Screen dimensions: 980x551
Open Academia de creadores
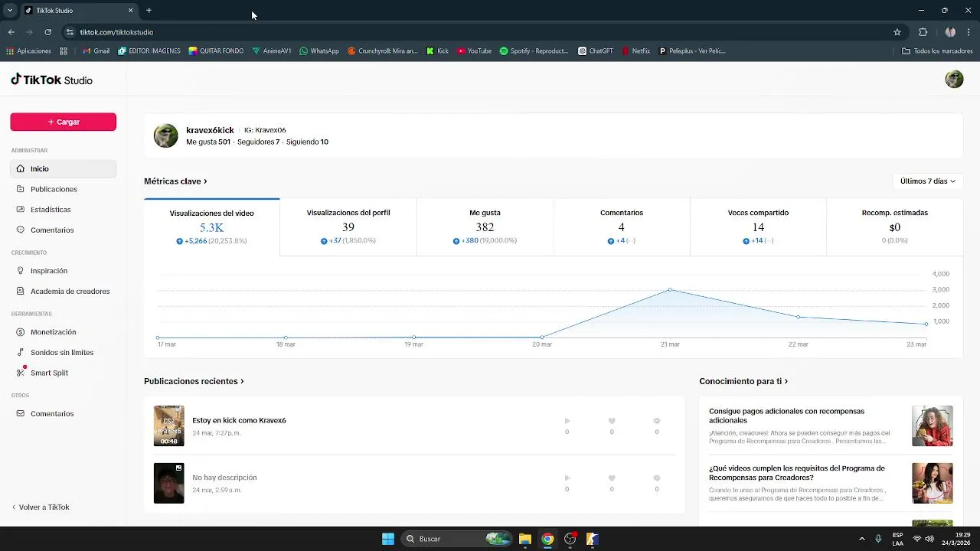63,291
